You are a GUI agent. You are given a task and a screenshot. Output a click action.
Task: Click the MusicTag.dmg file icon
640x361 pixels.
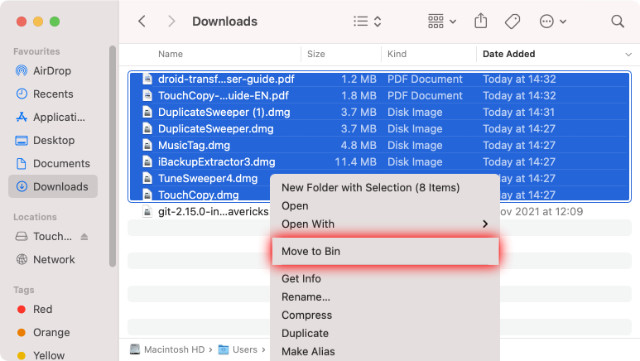pos(147,145)
